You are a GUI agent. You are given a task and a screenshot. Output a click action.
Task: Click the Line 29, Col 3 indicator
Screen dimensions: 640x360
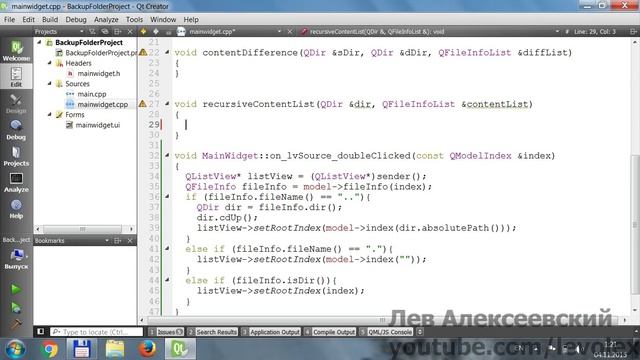point(594,31)
